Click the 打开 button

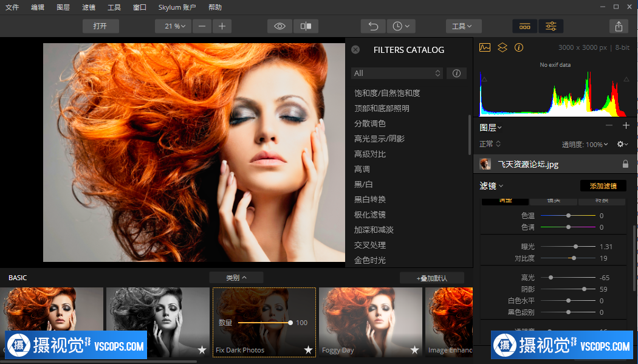pyautogui.click(x=100, y=26)
